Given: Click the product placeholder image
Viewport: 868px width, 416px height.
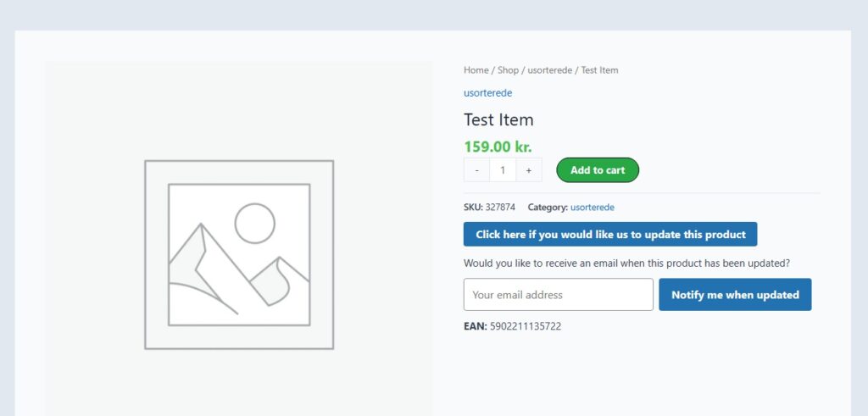Looking at the screenshot, I should tap(239, 254).
